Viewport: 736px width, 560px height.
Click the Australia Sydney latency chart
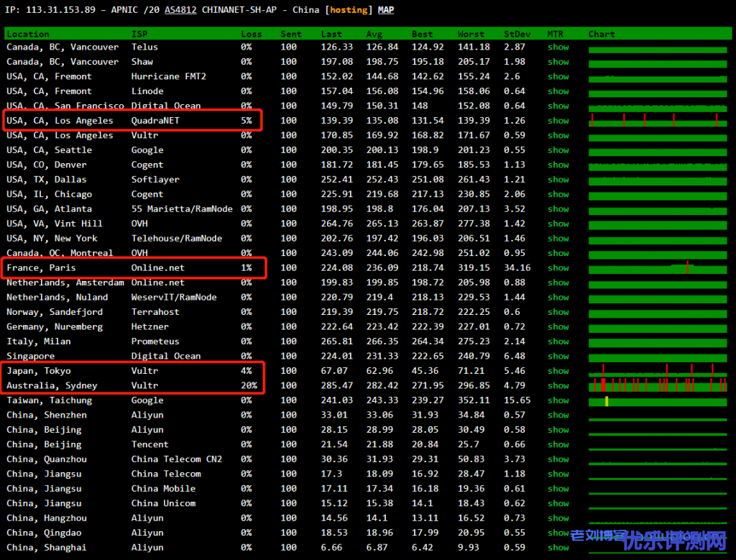pos(658,385)
